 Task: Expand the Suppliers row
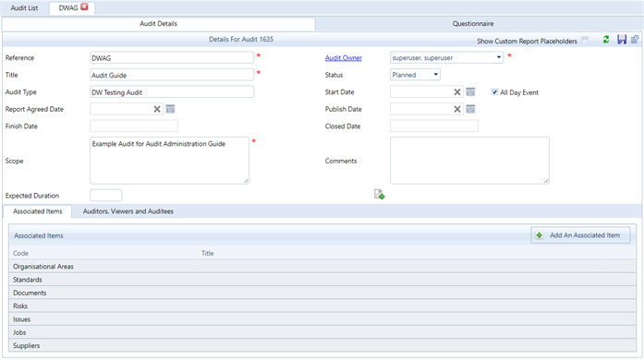322,345
